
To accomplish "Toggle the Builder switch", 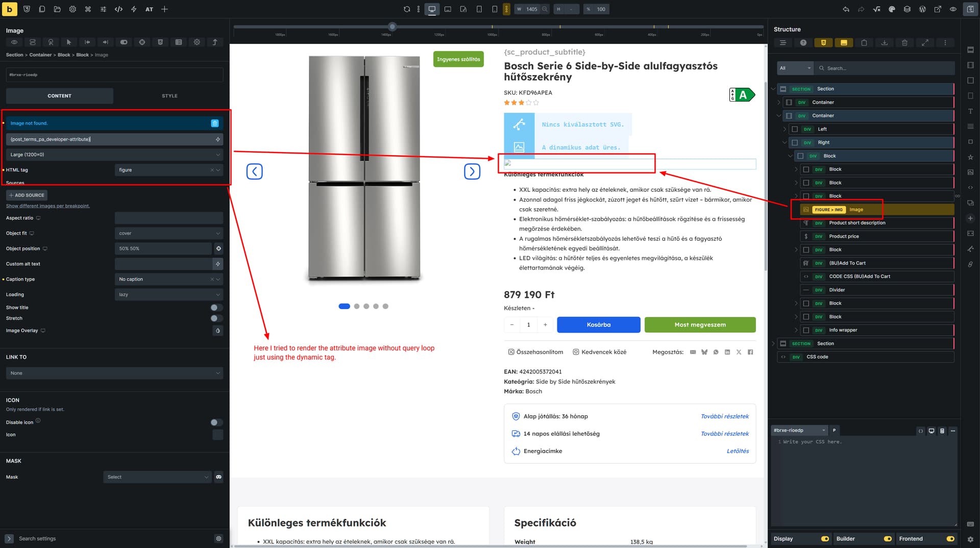I will [x=888, y=539].
